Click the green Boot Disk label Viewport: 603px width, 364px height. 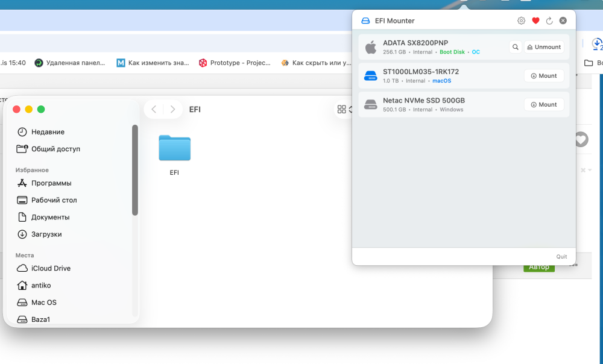(452, 52)
